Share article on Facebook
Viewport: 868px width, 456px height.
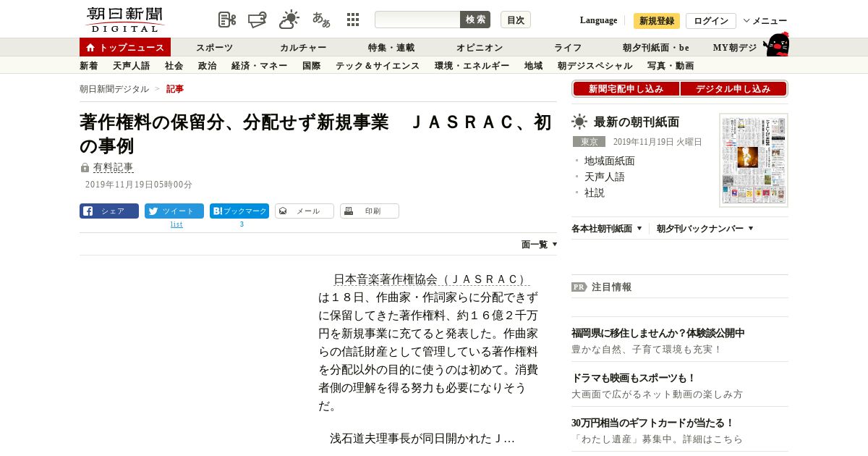coord(109,211)
